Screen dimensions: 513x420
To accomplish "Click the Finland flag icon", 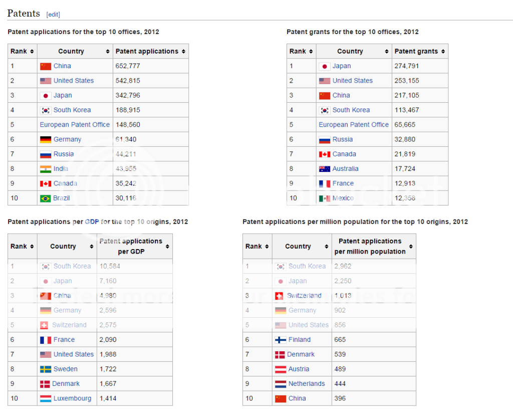I will [x=281, y=340].
